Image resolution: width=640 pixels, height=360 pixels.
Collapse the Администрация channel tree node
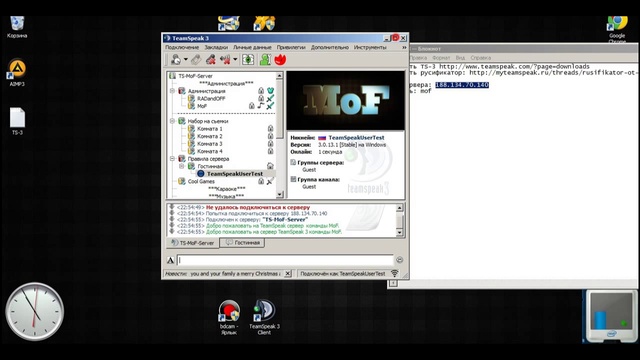coord(172,91)
